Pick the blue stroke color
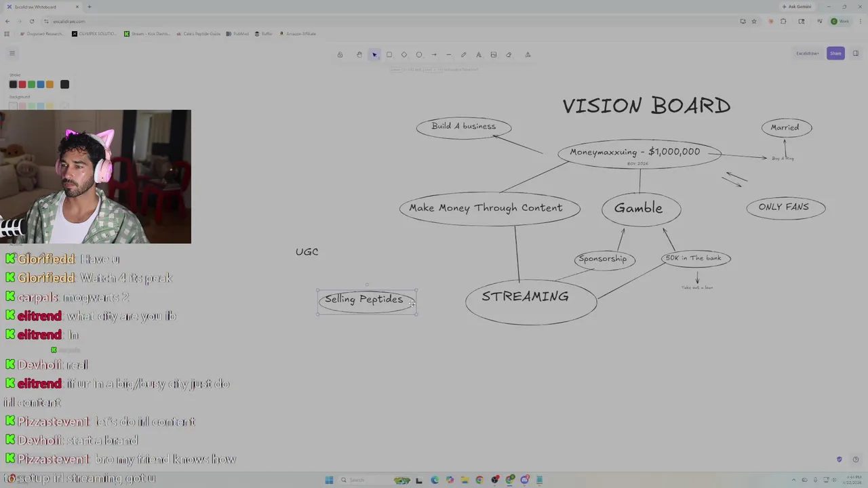This screenshot has width=868, height=488. point(41,84)
